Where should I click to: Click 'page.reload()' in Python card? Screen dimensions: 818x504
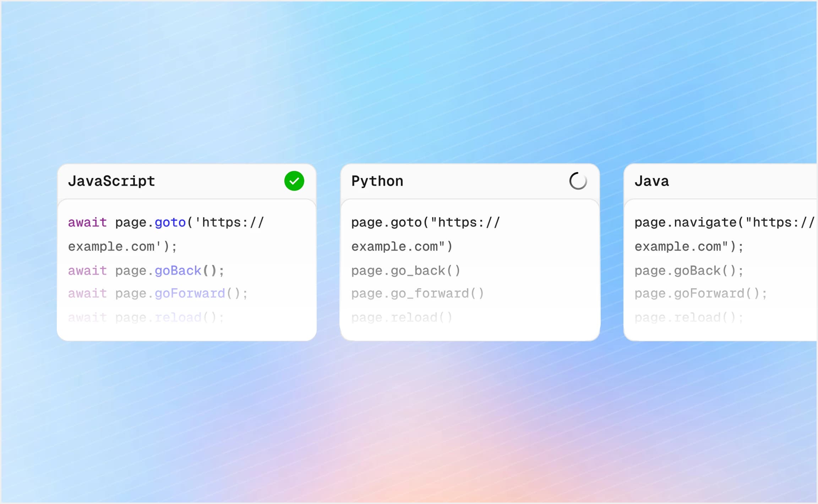coord(402,317)
